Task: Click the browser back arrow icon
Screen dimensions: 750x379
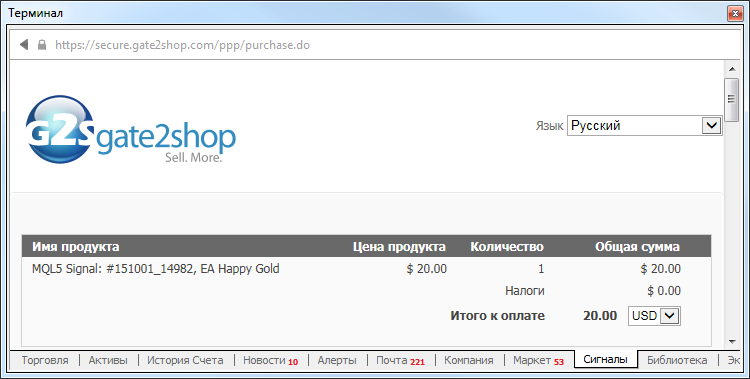Action: click(x=24, y=45)
